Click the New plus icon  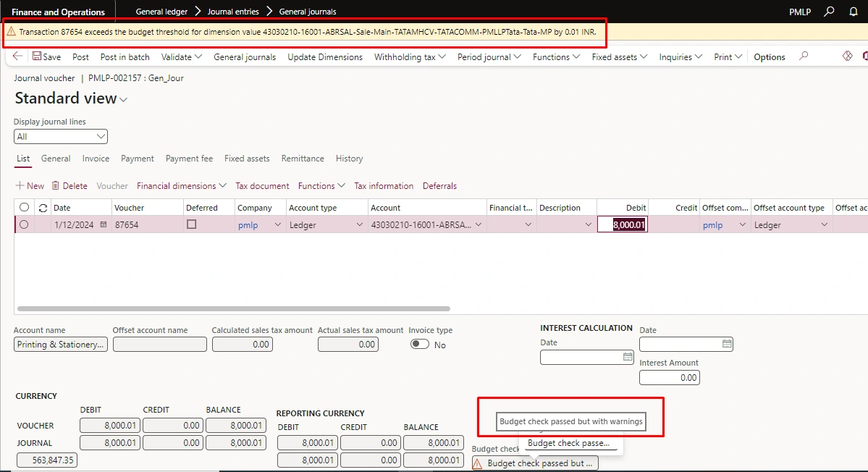point(20,185)
